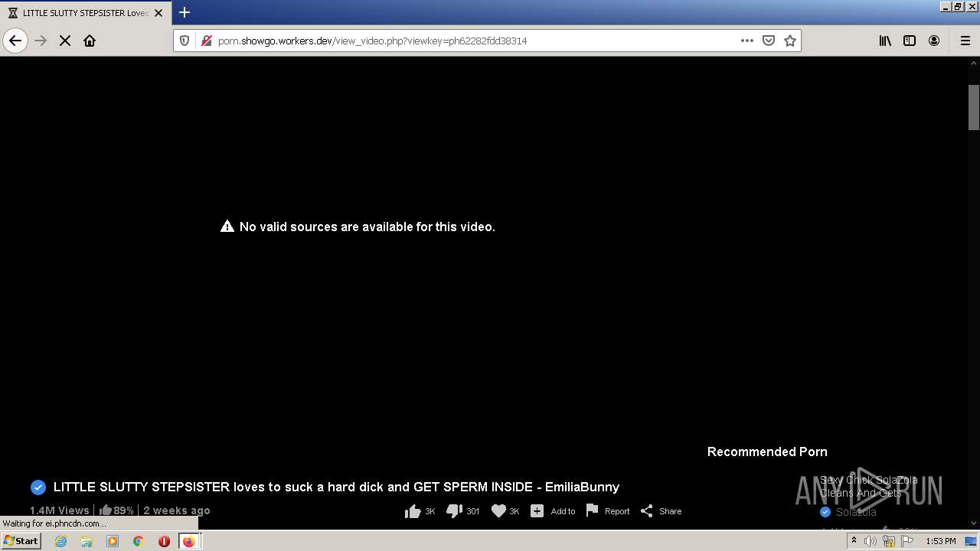980x551 pixels.
Task: Launch Opera from taskbar
Action: tap(164, 541)
